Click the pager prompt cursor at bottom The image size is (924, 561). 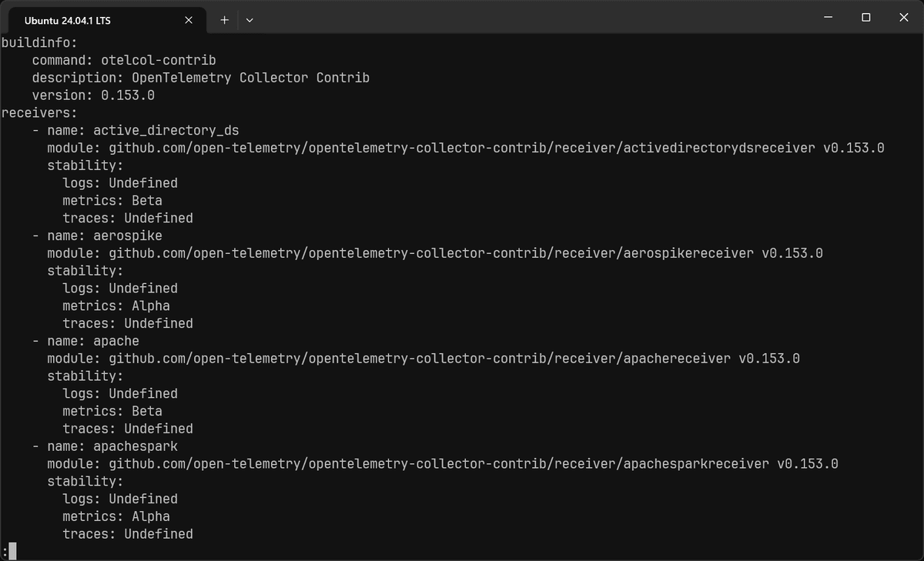coord(12,551)
